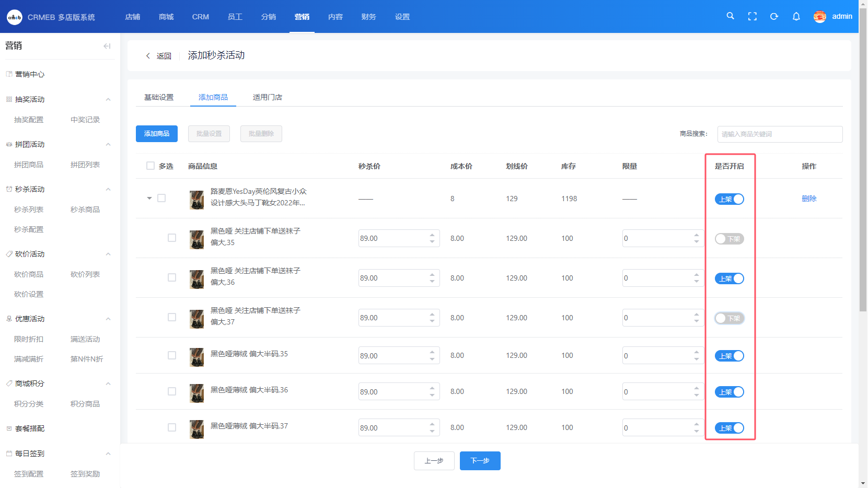Decrease 限量 value for 偏大36 variant

click(697, 281)
